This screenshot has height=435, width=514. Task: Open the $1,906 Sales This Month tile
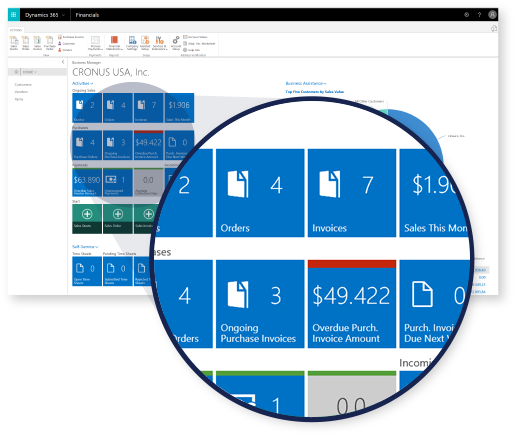point(179,108)
